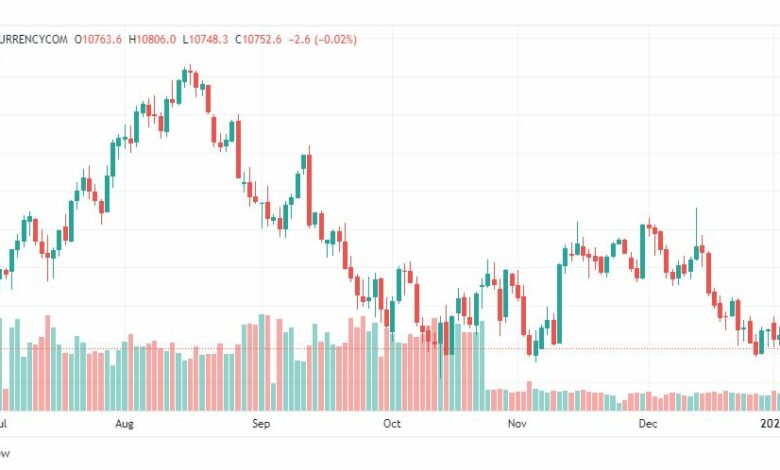Click the change value −2.6 (−0.02%)
The width and height of the screenshot is (780, 470).
click(322, 39)
